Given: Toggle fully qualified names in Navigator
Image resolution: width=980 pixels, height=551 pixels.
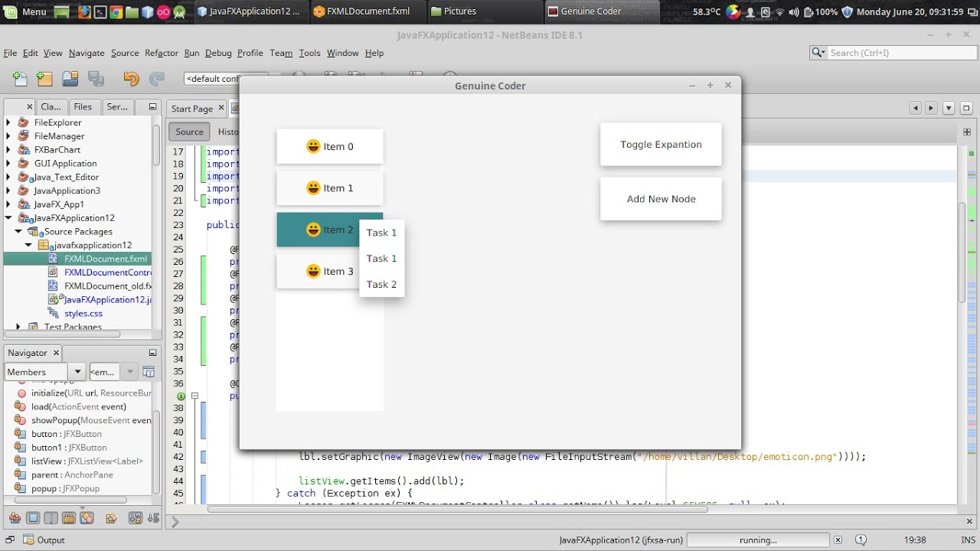Looking at the screenshot, I should pyautogui.click(x=110, y=518).
